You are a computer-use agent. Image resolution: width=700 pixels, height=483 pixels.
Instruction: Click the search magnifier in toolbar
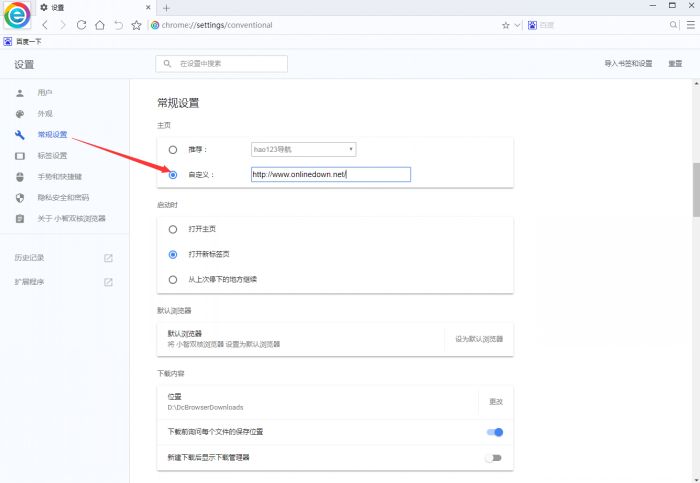[673, 25]
